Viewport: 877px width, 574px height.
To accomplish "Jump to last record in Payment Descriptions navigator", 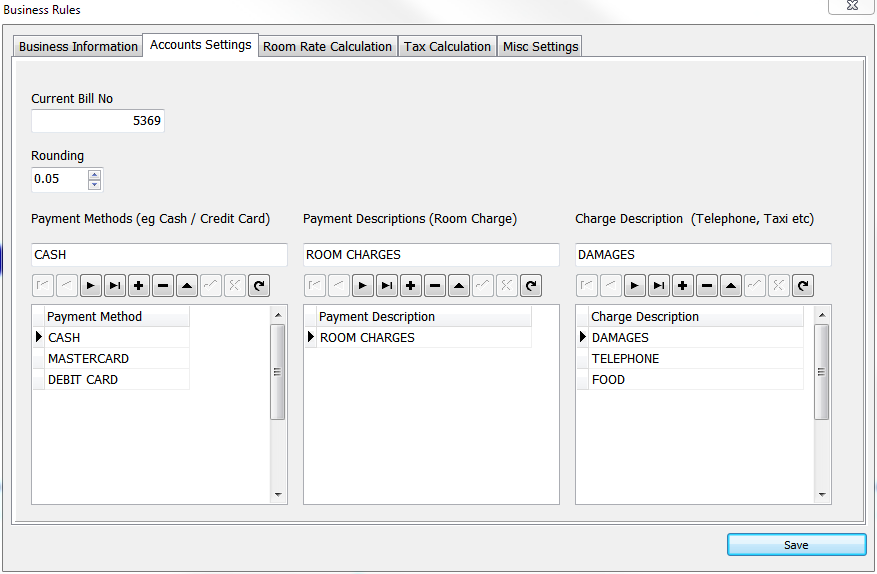I will pos(387,286).
